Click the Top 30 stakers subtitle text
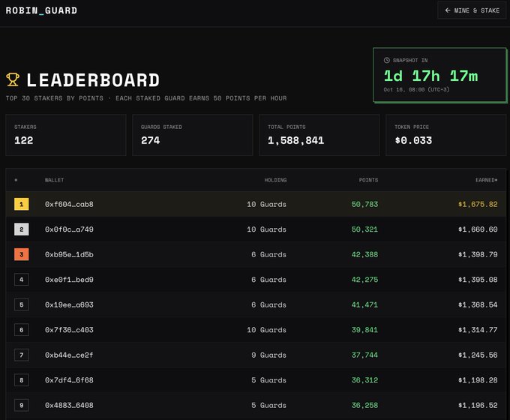 (146, 98)
